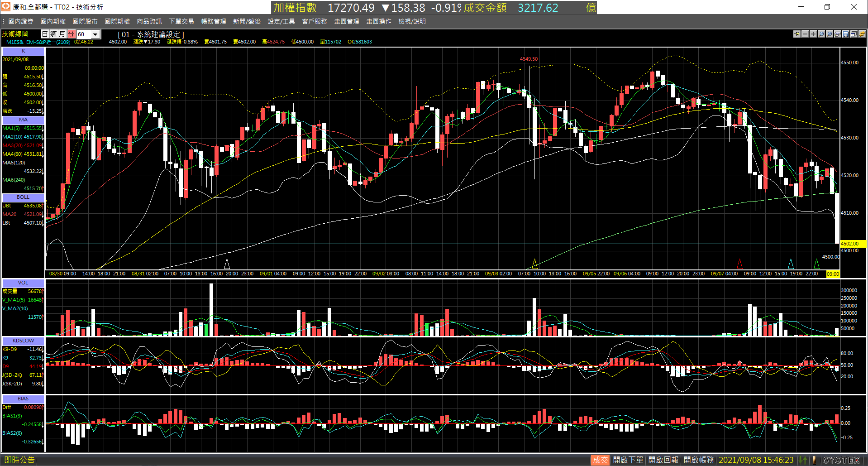
Task: Click the 加權指數 ticker at top
Action: point(295,8)
